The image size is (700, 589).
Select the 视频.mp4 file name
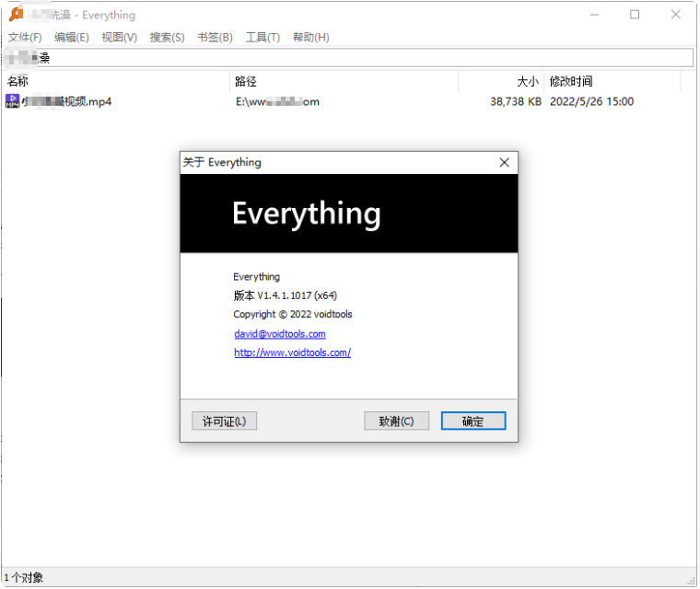coord(66,102)
